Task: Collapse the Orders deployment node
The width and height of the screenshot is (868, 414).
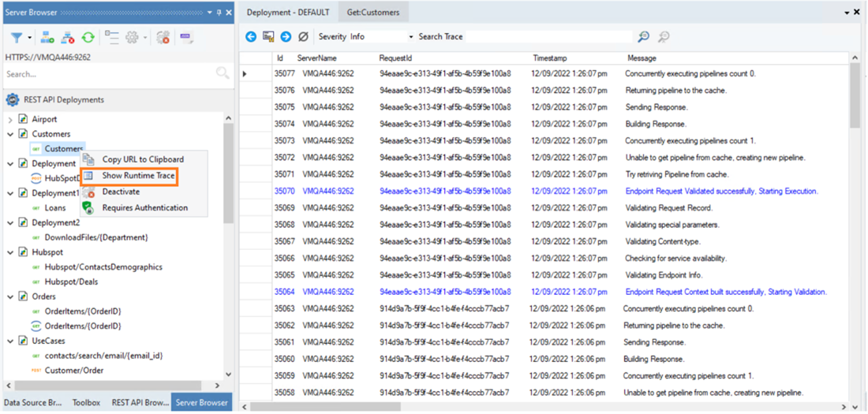Action: [x=10, y=297]
